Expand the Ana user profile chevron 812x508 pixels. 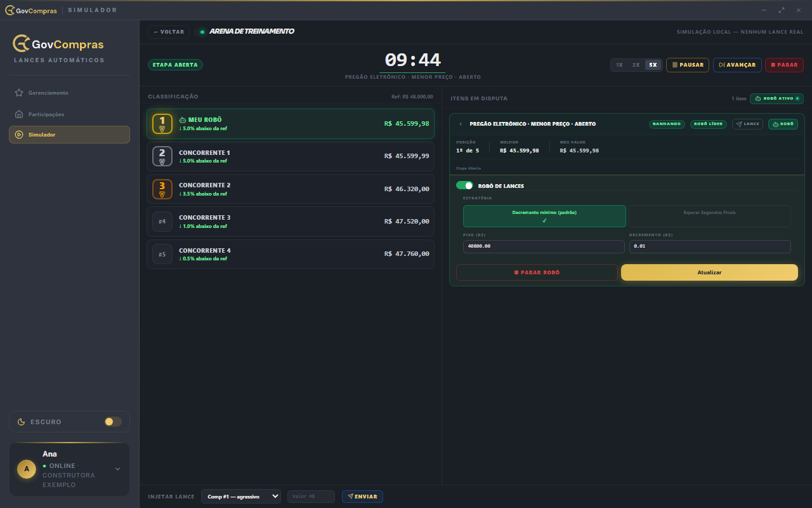pos(117,469)
